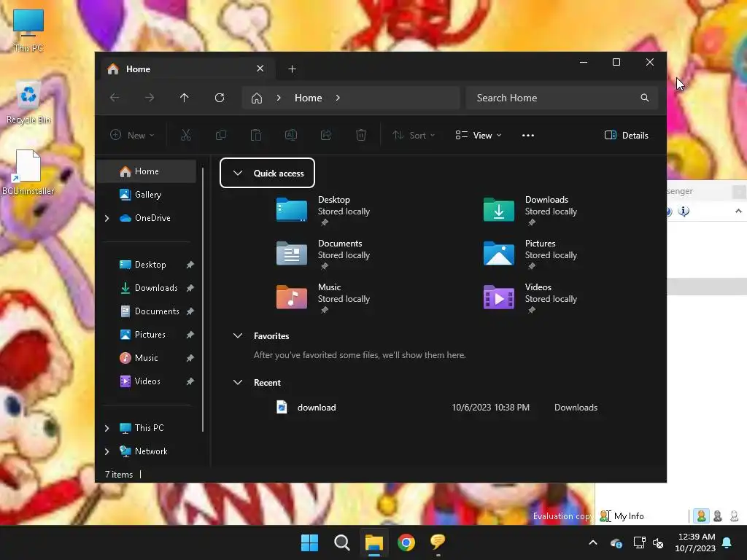Click the Rename icon in toolbar

point(291,135)
